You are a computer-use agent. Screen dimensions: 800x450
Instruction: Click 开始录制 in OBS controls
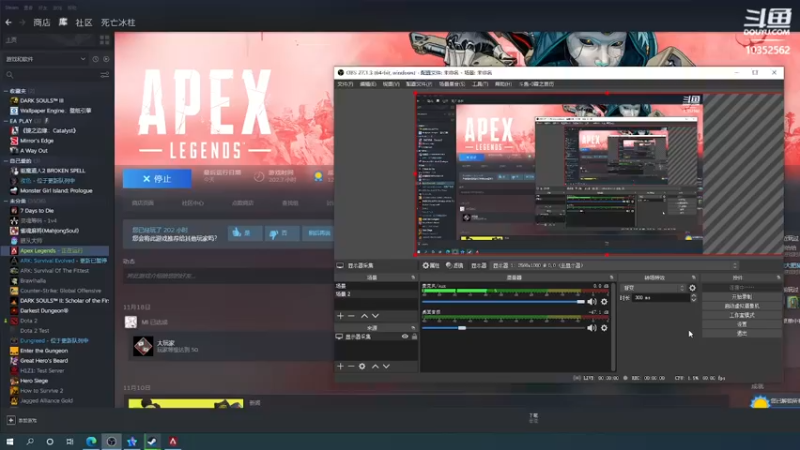[742, 297]
